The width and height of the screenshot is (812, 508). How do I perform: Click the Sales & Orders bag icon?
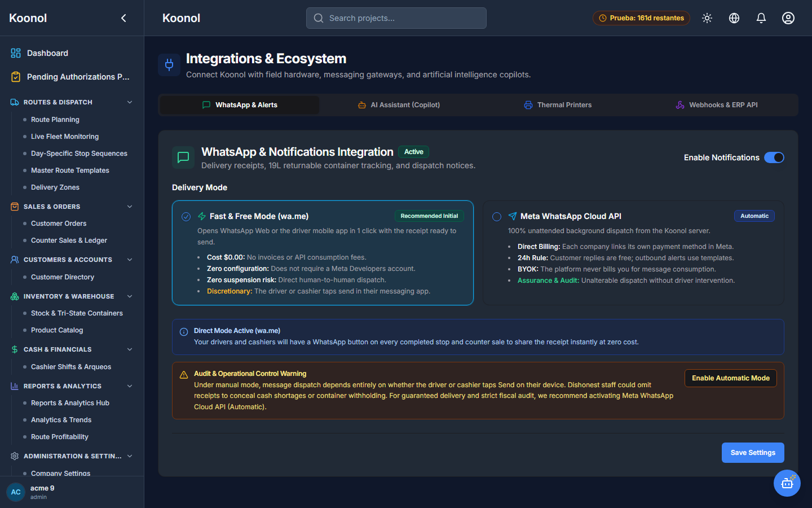click(x=15, y=207)
